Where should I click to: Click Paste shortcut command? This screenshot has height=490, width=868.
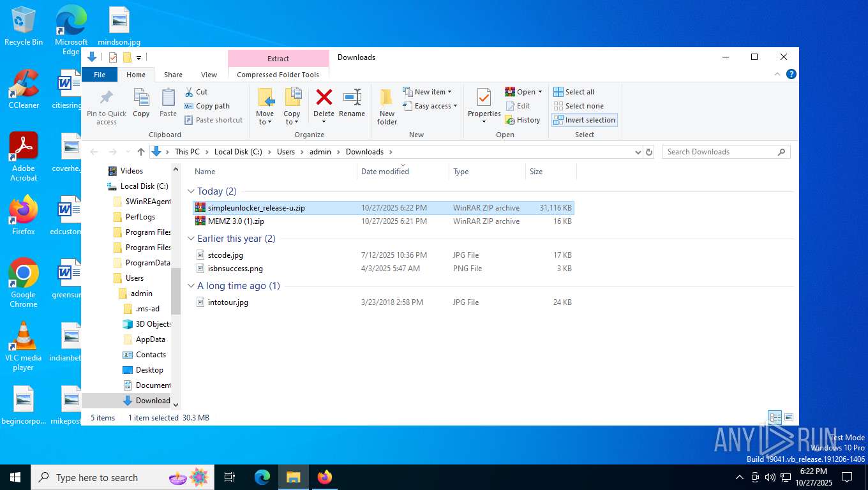213,120
